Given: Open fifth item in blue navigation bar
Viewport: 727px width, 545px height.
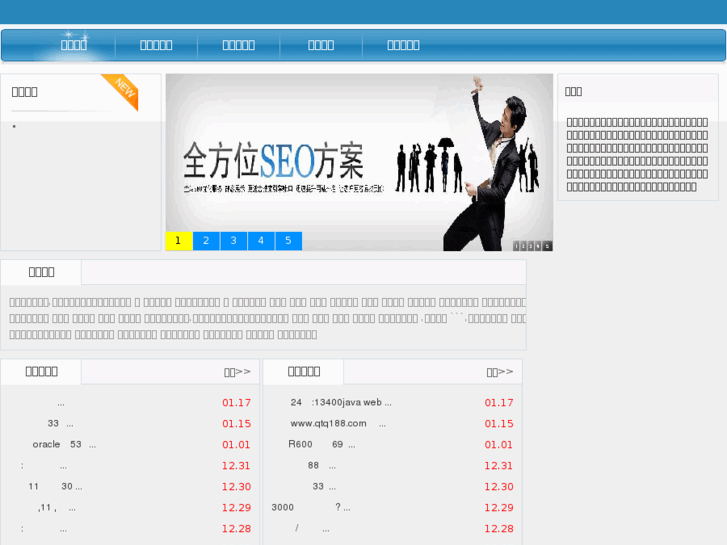Looking at the screenshot, I should [x=403, y=45].
